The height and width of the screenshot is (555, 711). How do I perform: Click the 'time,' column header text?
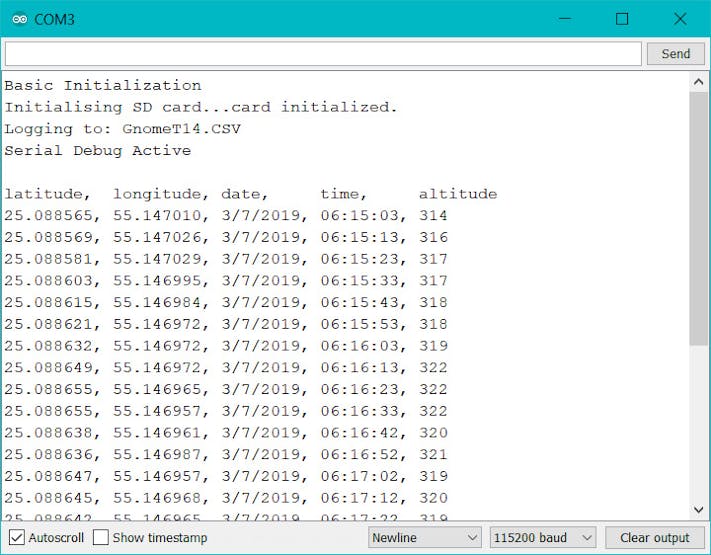[x=343, y=194]
